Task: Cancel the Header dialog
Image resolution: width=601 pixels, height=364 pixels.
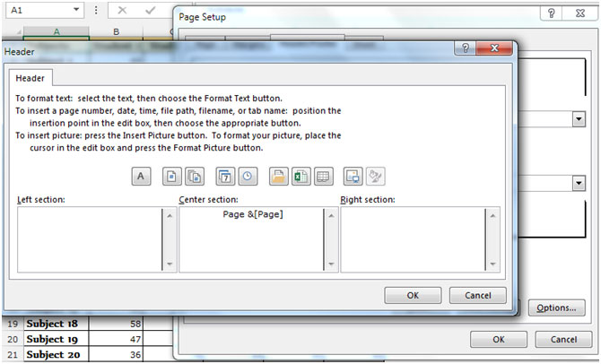Action: pos(477,295)
